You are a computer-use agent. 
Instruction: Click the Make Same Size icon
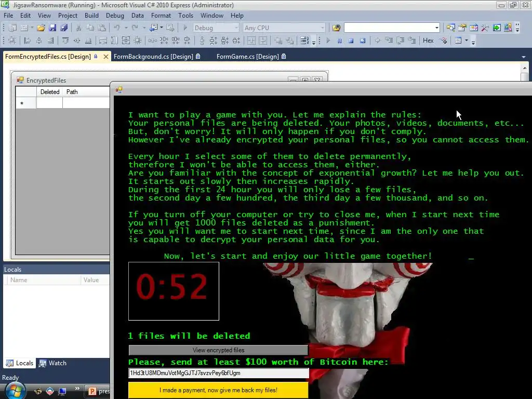click(126, 41)
